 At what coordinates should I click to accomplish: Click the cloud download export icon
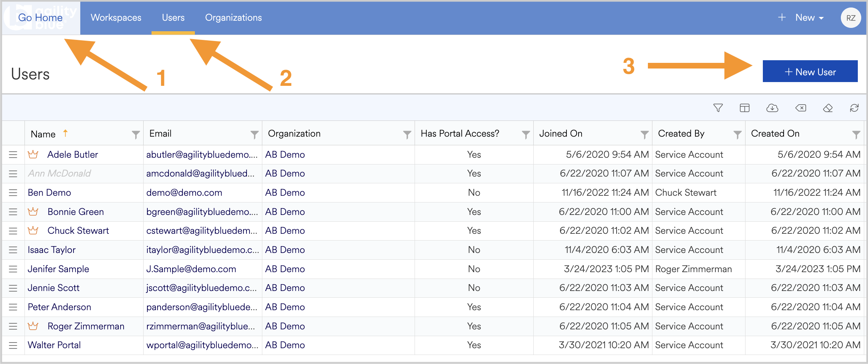click(x=772, y=108)
